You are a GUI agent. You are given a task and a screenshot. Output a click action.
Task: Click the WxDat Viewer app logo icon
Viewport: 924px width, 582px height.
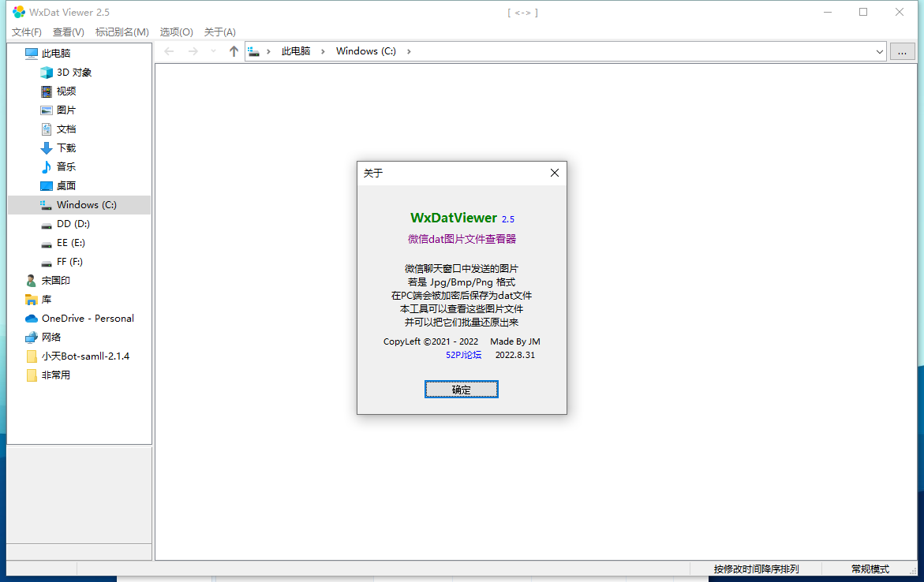19,12
